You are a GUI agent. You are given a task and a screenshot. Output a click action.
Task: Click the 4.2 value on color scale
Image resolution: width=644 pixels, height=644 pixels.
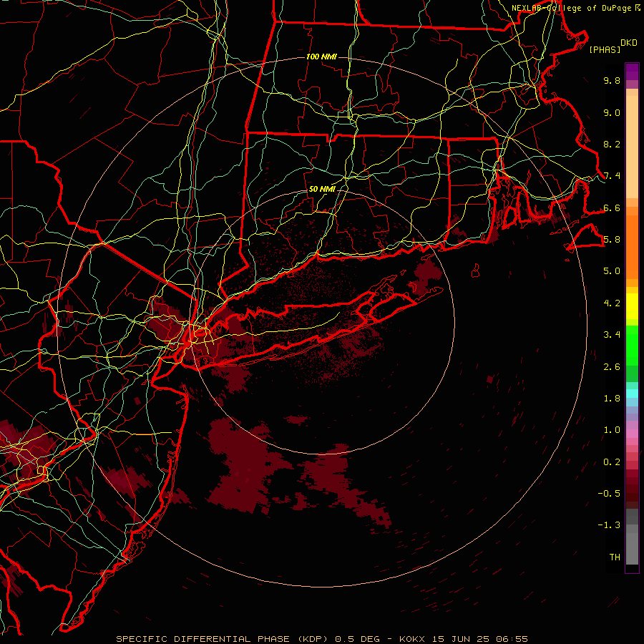click(612, 303)
